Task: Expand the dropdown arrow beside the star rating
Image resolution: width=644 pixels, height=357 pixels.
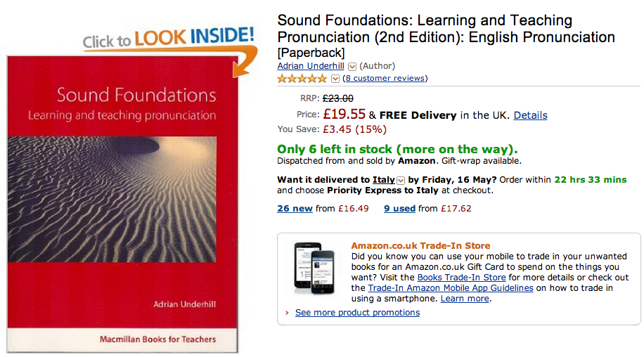Action: [x=335, y=79]
